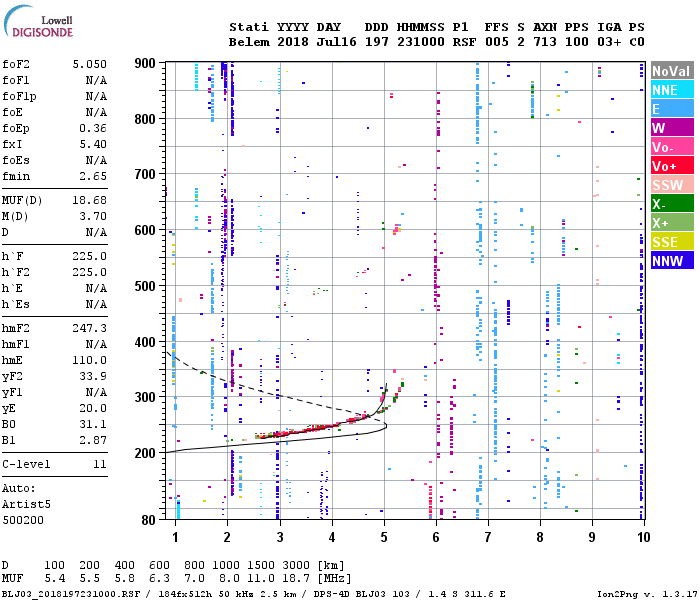Click the MUF(D) value 18.68

point(90,200)
